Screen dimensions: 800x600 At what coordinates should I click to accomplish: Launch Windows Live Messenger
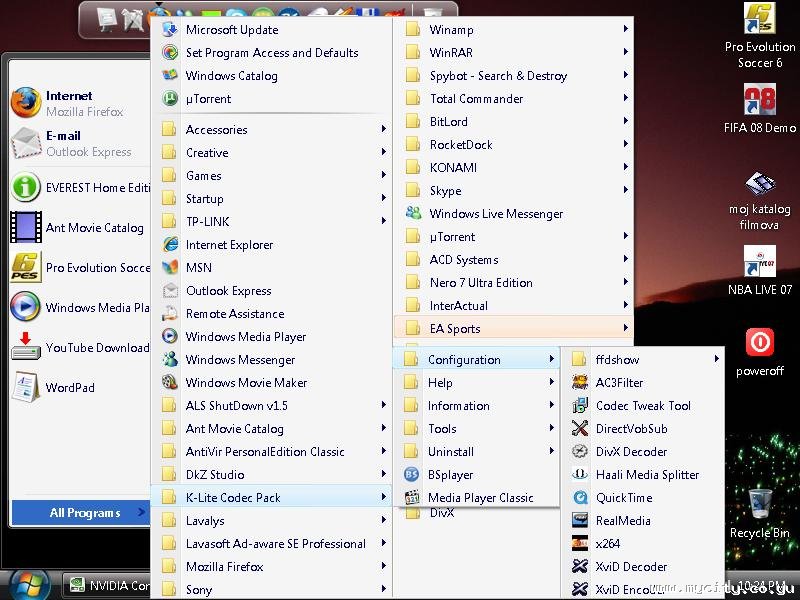click(x=412, y=214)
